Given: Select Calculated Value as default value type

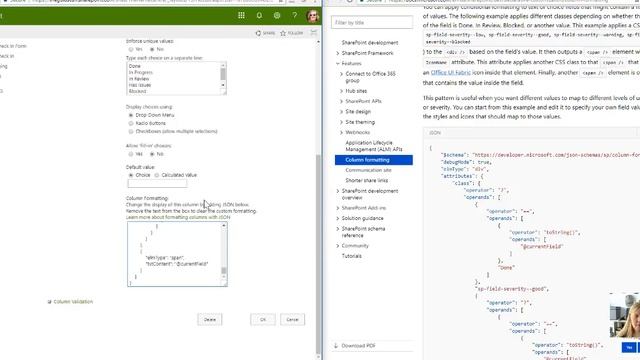Looking at the screenshot, I should point(157,175).
